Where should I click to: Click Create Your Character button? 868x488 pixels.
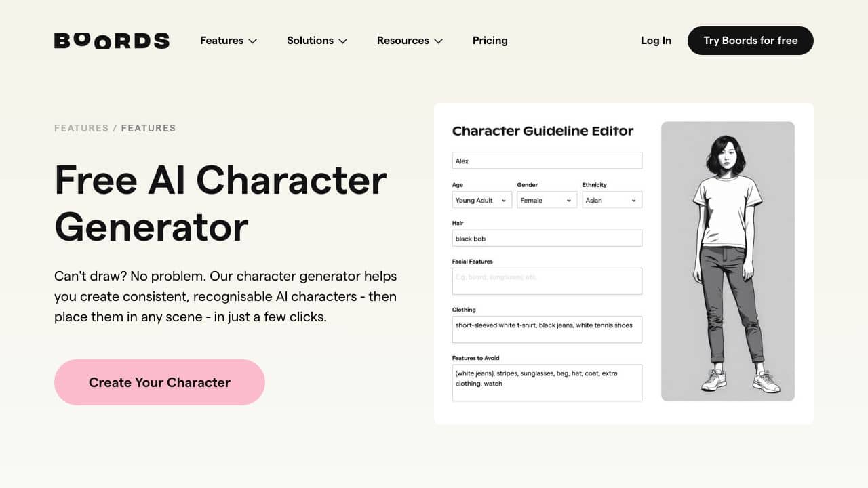(x=159, y=382)
